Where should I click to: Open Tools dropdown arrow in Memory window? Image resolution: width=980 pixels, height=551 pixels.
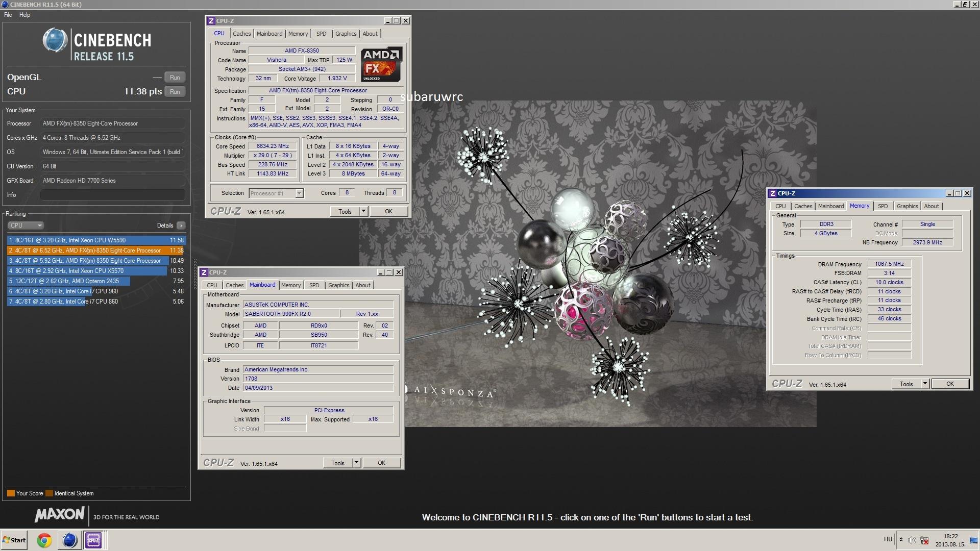click(x=925, y=384)
